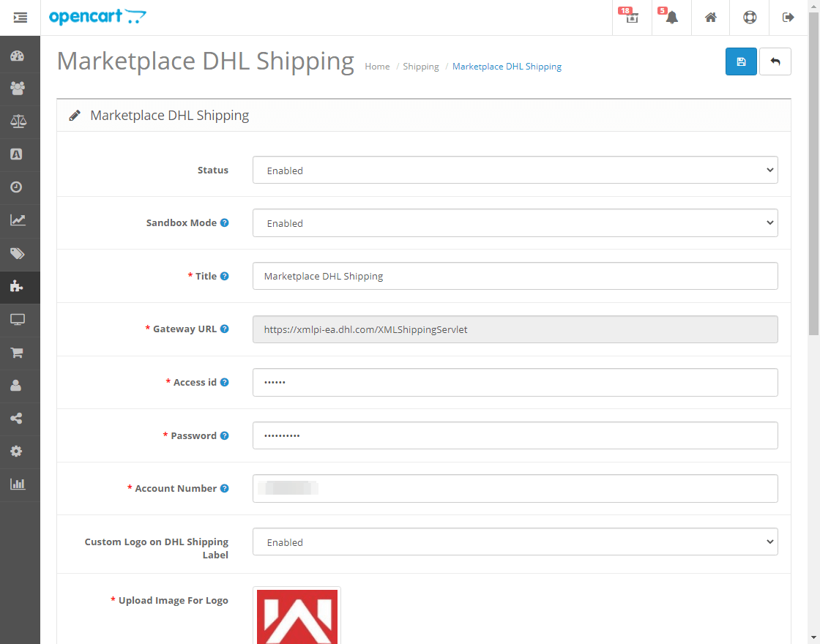The width and height of the screenshot is (820, 644).
Task: Open the Custom Logo on DHL Shipping Label dropdown
Action: [x=515, y=542]
